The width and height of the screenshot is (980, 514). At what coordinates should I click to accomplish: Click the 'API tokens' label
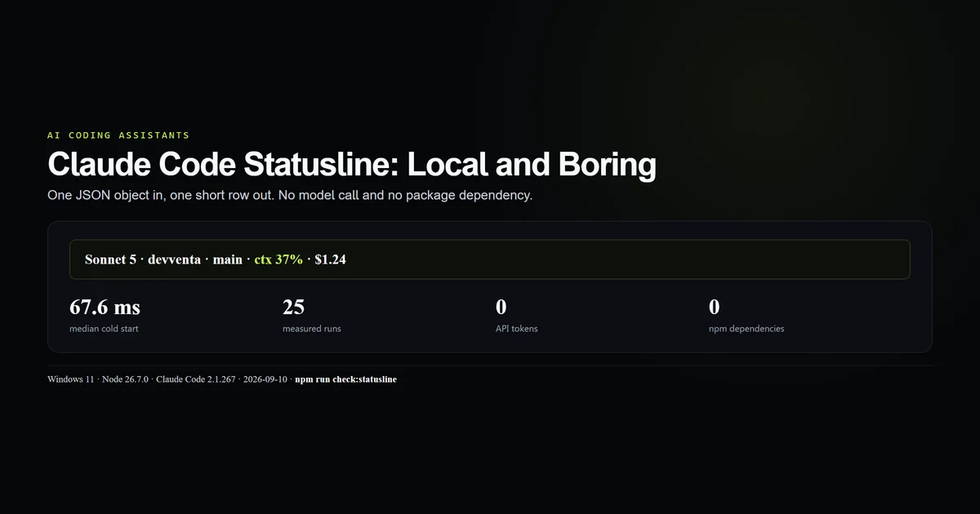click(x=517, y=329)
